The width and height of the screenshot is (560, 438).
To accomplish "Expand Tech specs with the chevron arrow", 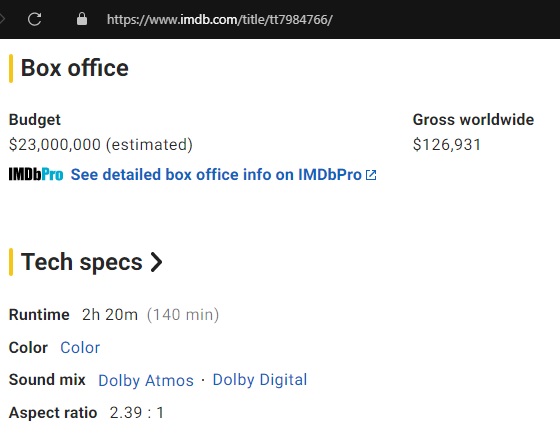I will [156, 262].
